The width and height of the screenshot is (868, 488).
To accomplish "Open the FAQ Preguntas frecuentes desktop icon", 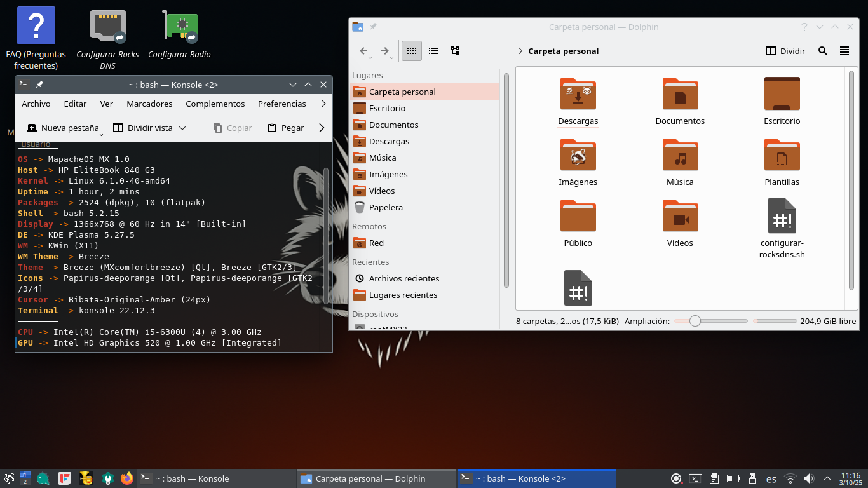I will (x=36, y=38).
